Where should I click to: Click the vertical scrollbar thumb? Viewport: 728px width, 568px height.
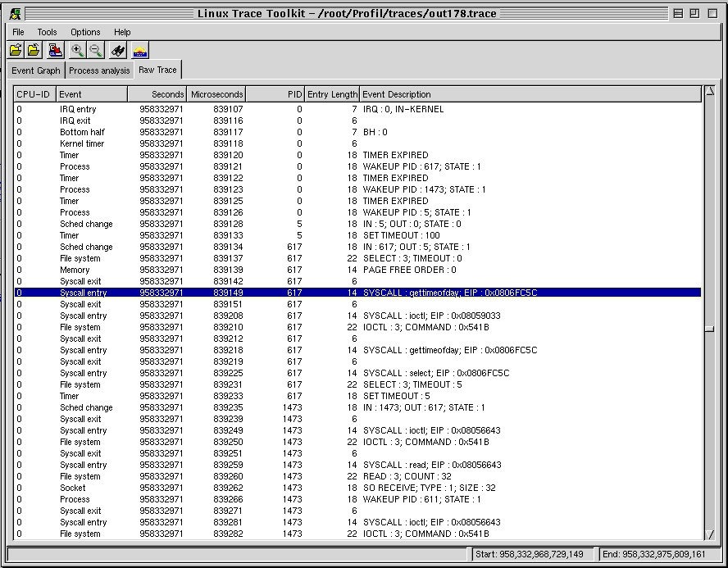(x=709, y=329)
